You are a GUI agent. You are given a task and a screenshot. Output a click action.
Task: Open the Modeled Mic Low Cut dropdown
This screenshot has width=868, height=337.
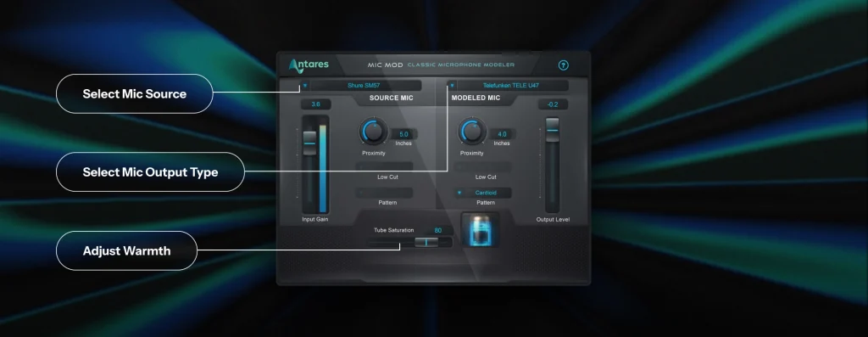[482, 166]
